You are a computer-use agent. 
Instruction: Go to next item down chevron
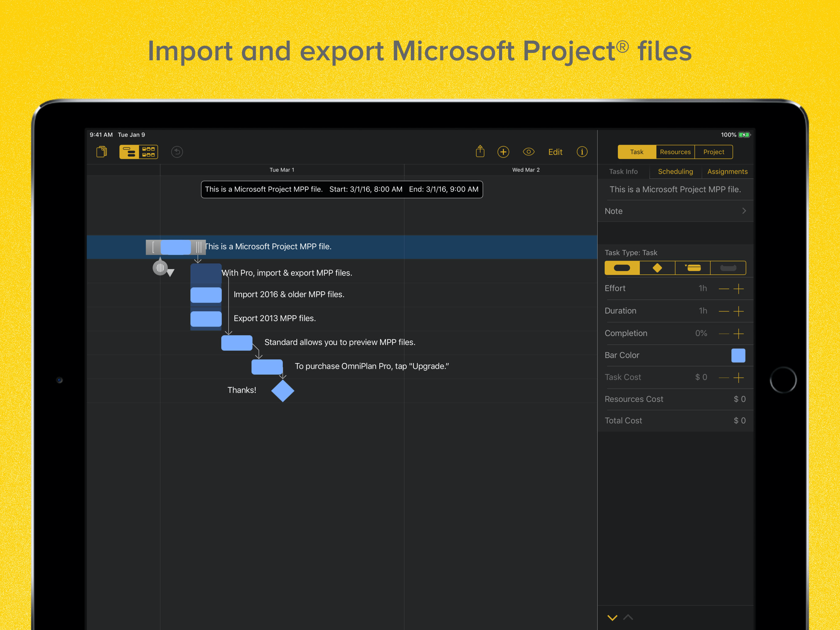[612, 617]
